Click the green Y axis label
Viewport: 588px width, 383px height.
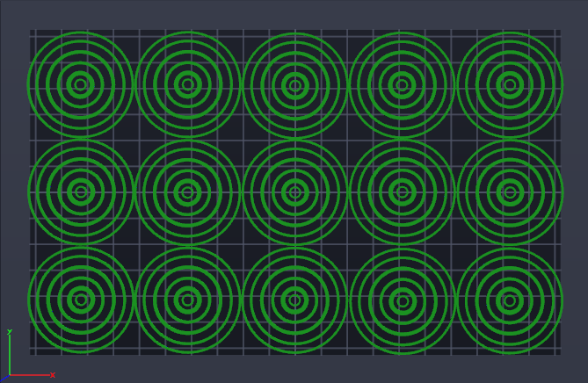10,332
